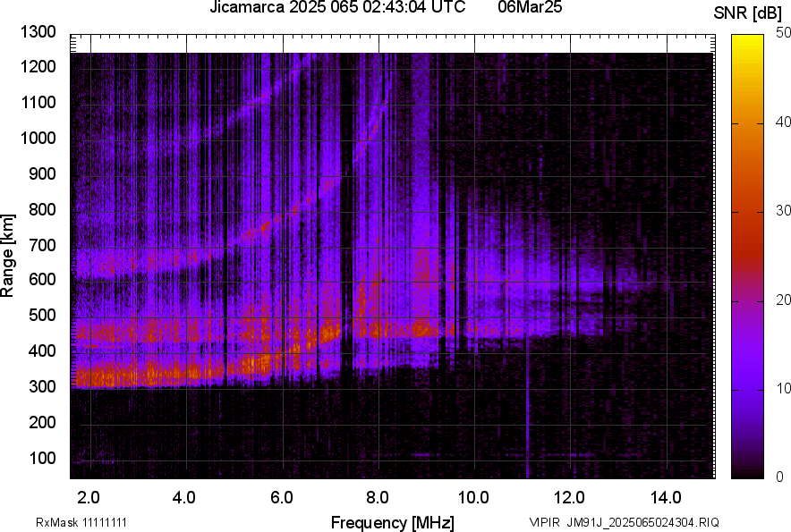Click the 10.0 frequency tick label
Image resolution: width=791 pixels, height=532 pixels.
click(x=473, y=497)
